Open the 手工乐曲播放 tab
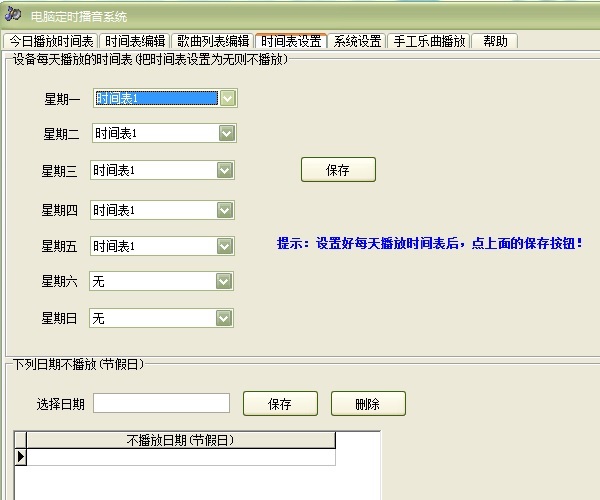The width and height of the screenshot is (600, 500). [x=429, y=41]
